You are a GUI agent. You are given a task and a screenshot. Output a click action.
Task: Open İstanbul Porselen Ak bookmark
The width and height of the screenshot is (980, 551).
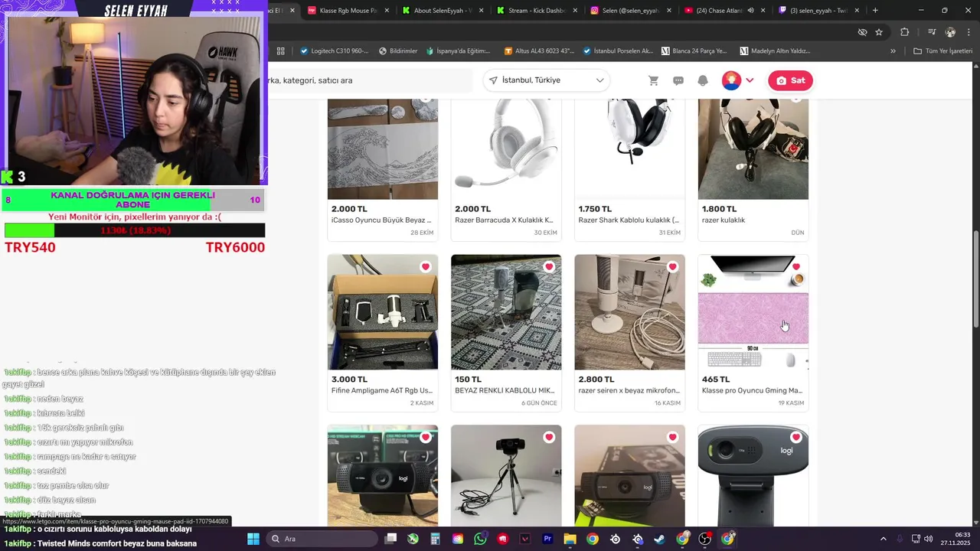tap(618, 51)
